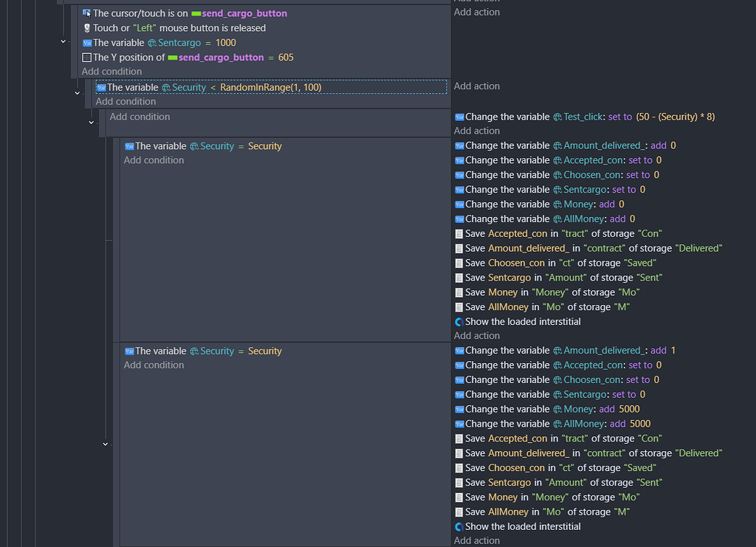
Task: Click the Local Storage icon on Save Sentcargo action
Action: tap(459, 277)
